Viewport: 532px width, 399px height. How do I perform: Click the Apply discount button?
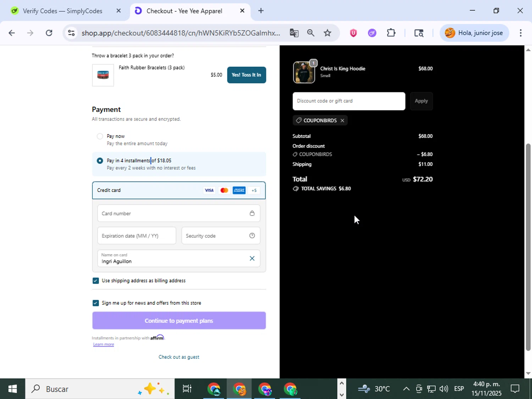[421, 101]
